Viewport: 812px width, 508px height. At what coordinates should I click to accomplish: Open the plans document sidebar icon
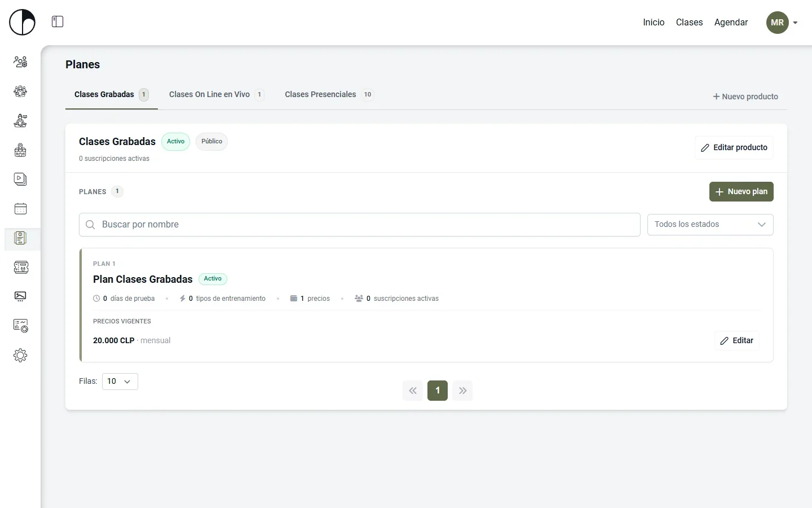pos(20,238)
